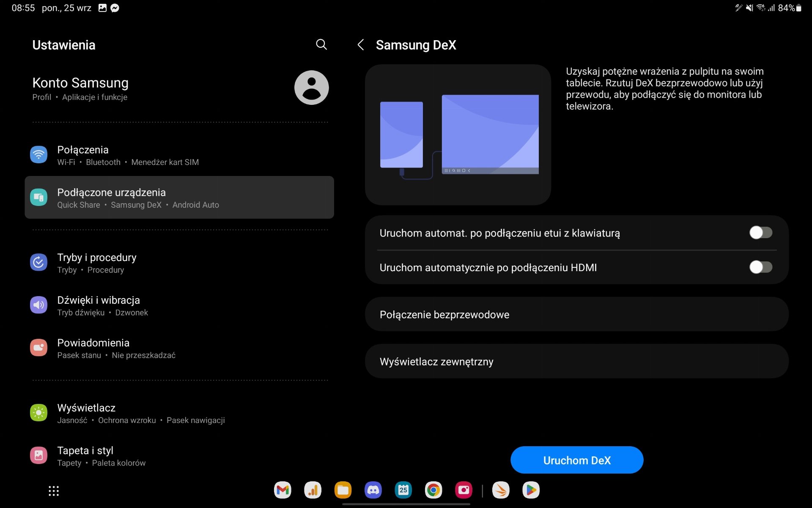This screenshot has height=508, width=812.
Task: Open Wyświetlacz brightness icon
Action: tap(38, 413)
